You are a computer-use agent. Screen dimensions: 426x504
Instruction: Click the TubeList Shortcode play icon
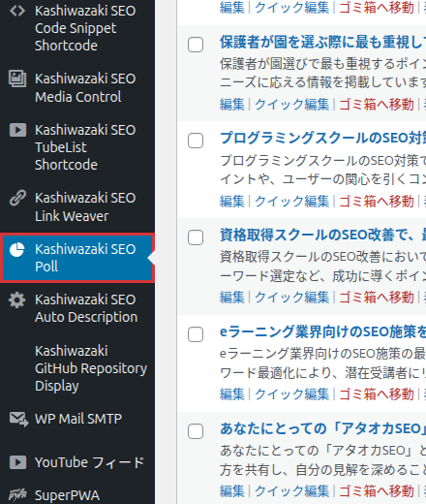point(17,130)
